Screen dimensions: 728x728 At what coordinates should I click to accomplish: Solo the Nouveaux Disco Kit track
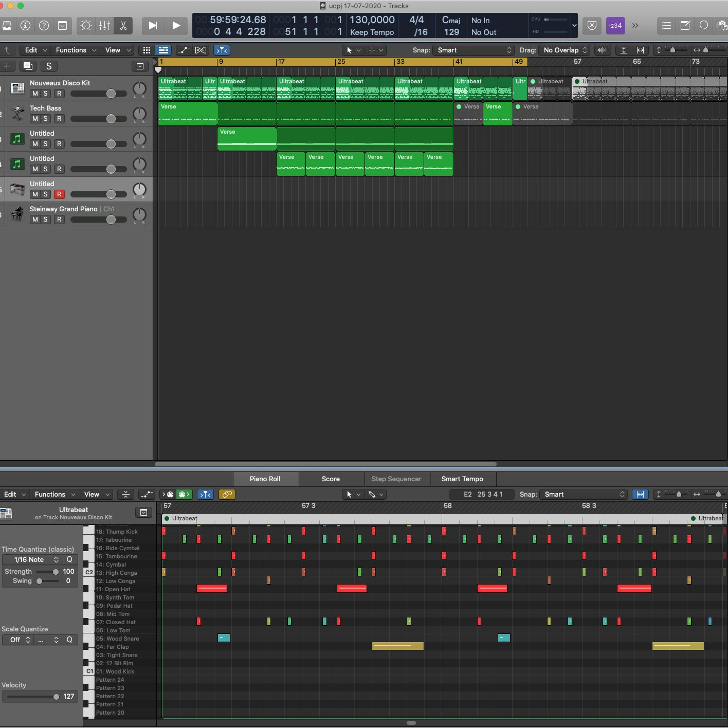(46, 93)
